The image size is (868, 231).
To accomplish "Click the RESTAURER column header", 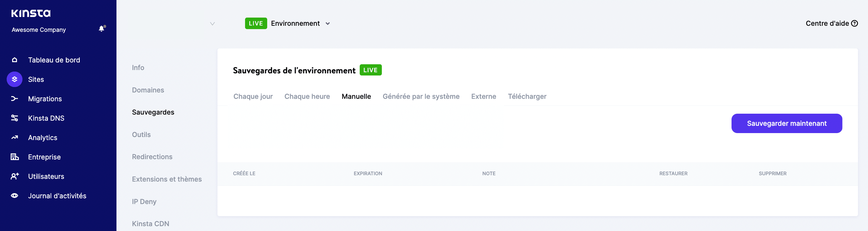I will click(x=673, y=173).
